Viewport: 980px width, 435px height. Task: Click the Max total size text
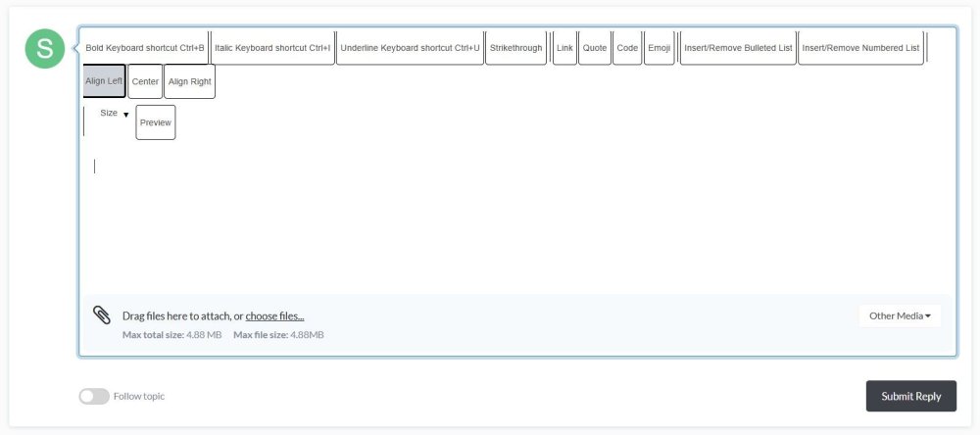(171, 335)
